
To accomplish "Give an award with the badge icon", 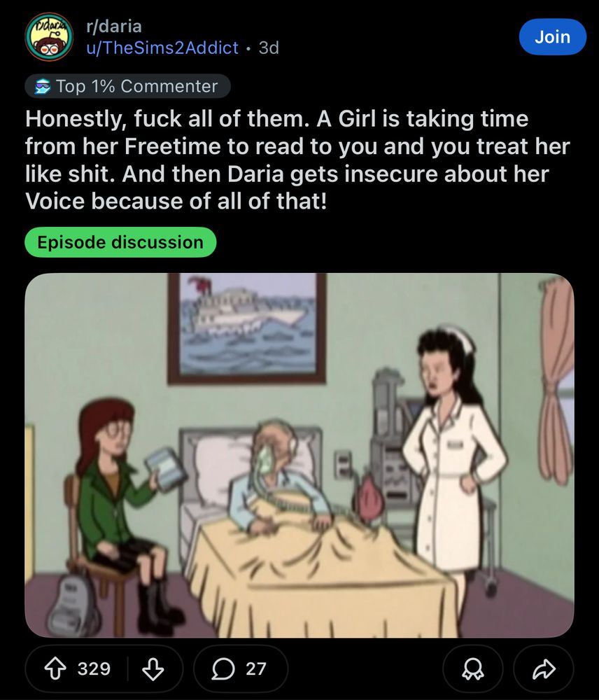I will 472,668.
